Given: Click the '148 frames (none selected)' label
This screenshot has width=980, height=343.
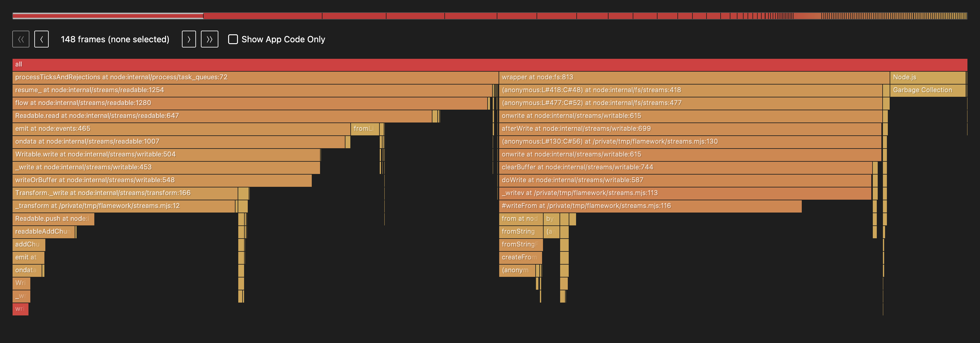Looking at the screenshot, I should tap(115, 39).
